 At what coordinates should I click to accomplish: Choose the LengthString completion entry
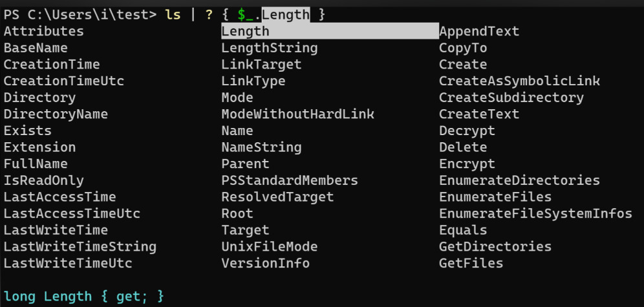tap(270, 48)
